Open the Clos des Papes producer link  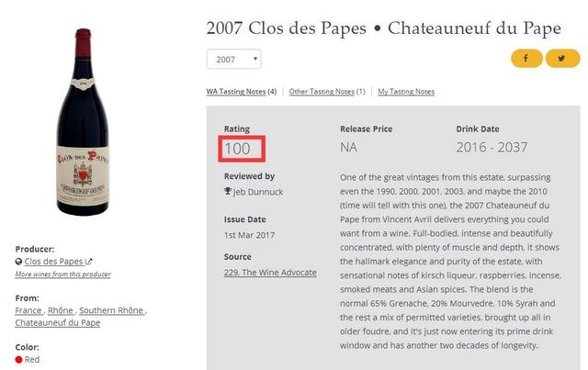tap(53, 262)
